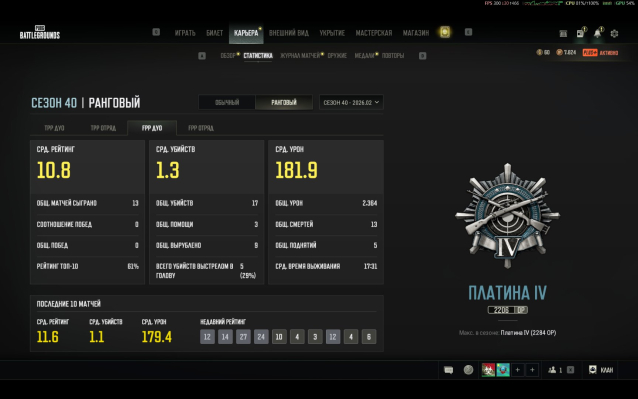Viewport: 638px width, 399px height.
Task: Open the friends list icon
Action: pos(552,370)
